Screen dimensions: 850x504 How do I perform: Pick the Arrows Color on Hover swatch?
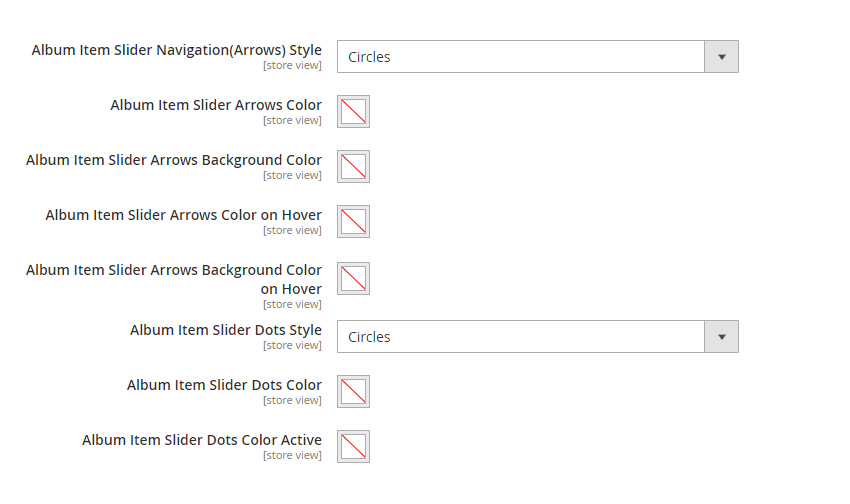(353, 222)
